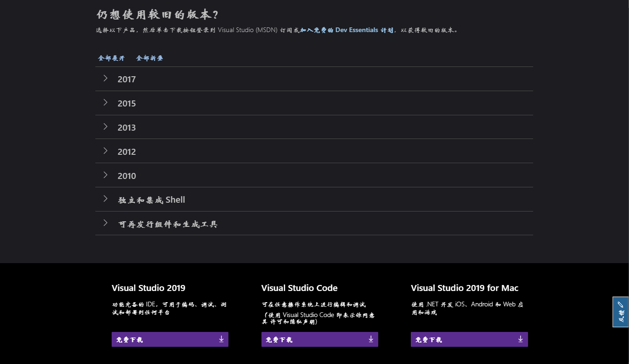The image size is (629, 364).
Task: Click the 2012 row label
Action: coord(127,152)
